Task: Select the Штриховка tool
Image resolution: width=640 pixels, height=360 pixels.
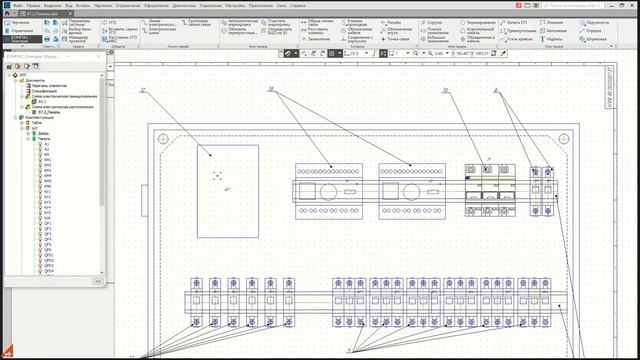Action: tap(593, 39)
